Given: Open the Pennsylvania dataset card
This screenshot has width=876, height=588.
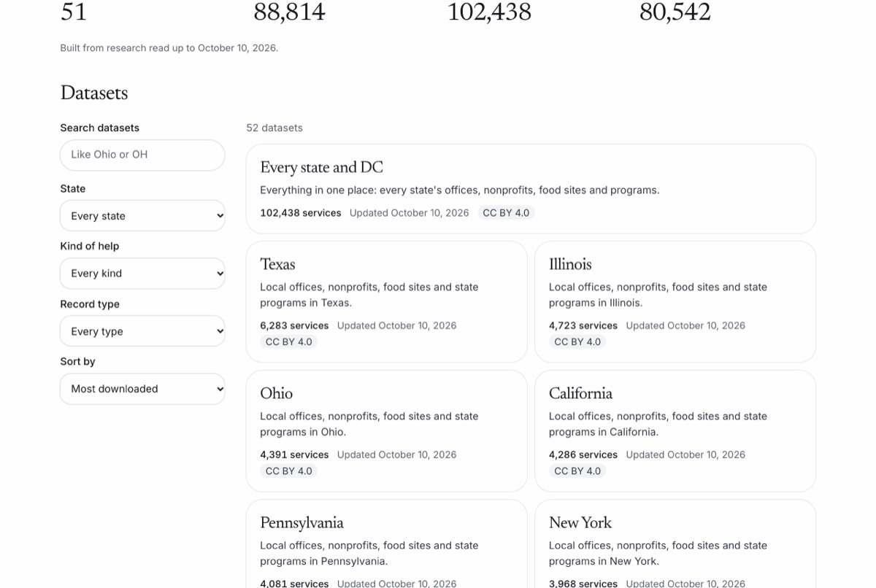Looking at the screenshot, I should tap(386, 543).
